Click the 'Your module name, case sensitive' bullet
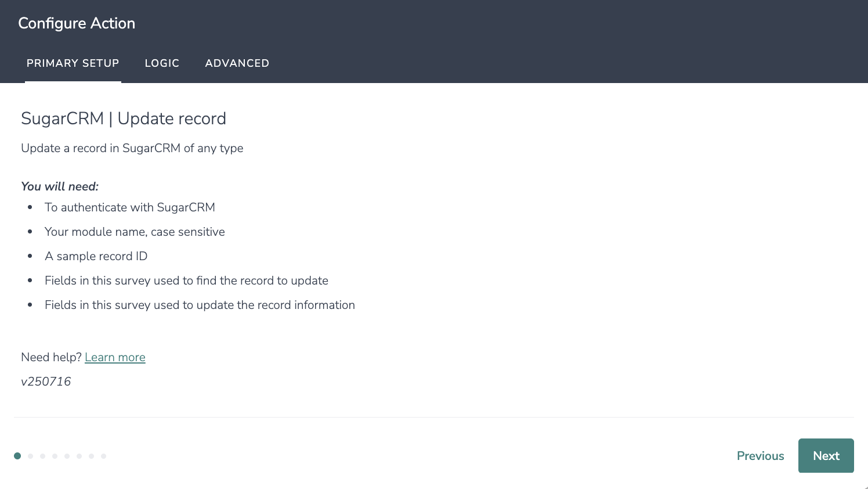The image size is (868, 489). pos(135,232)
